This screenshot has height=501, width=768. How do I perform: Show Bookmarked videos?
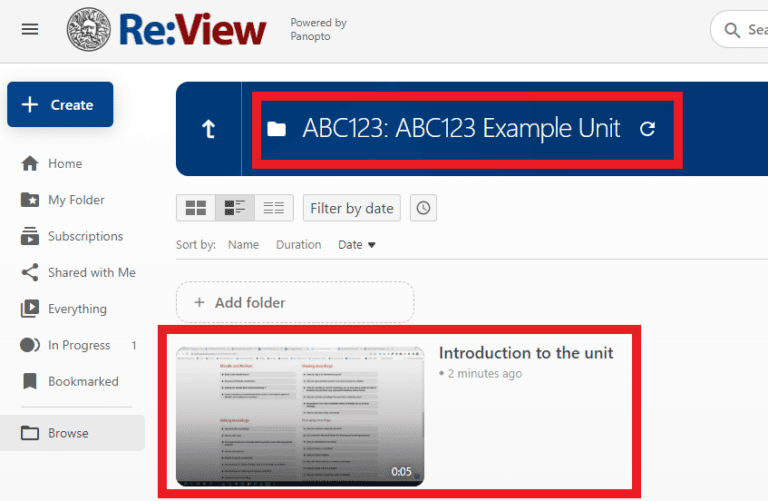point(83,382)
